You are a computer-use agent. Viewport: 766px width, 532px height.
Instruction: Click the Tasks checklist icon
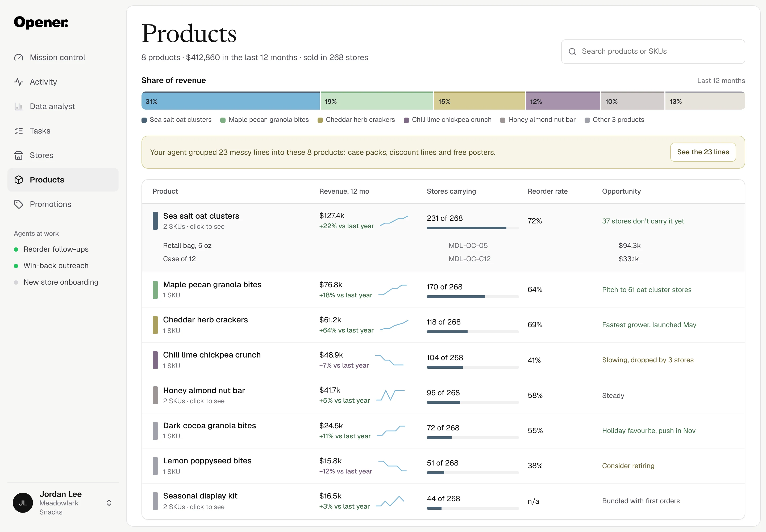tap(19, 131)
